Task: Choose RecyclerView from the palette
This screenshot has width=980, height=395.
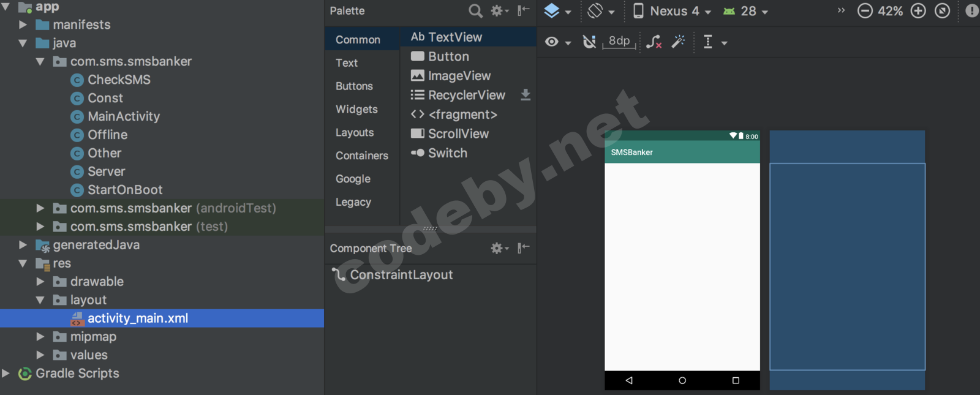Action: coord(459,95)
